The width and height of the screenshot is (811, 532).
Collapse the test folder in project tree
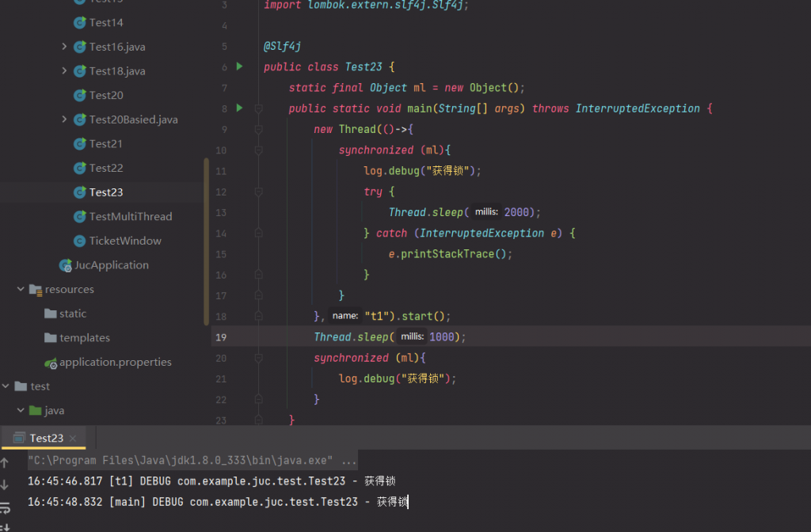(x=6, y=386)
